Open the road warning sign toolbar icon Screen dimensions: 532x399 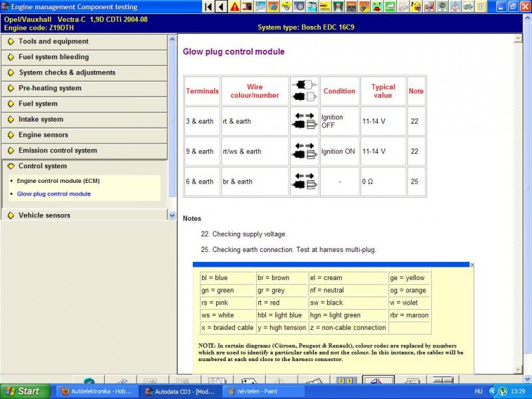(x=455, y=7)
